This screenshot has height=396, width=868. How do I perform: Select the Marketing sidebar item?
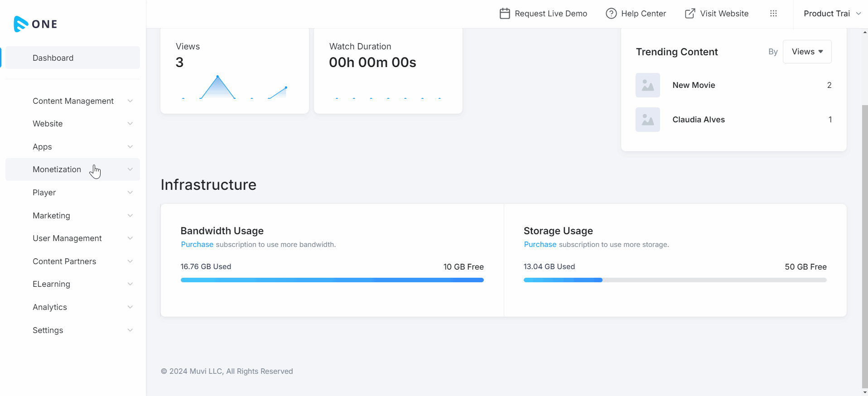pos(51,216)
